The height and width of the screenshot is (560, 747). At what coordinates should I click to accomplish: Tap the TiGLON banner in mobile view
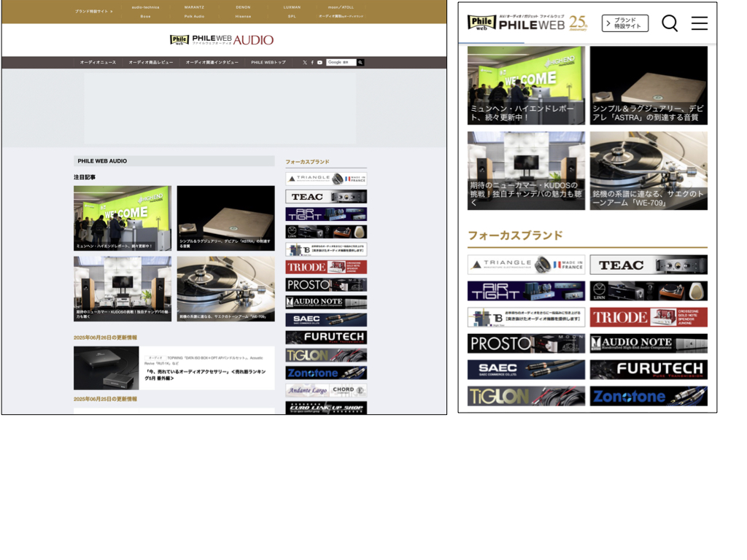click(x=526, y=396)
